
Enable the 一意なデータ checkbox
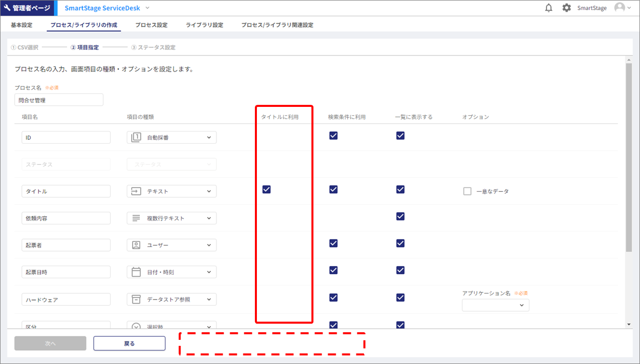pyautogui.click(x=467, y=192)
